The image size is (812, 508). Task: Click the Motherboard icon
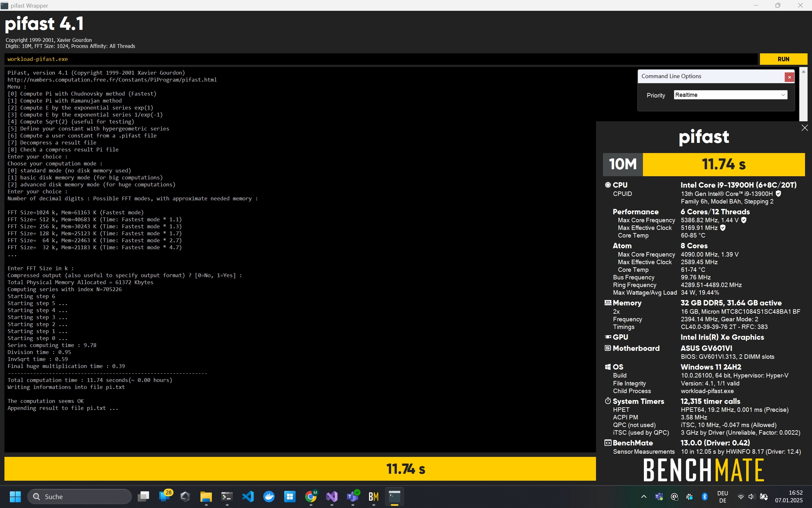[608, 348]
